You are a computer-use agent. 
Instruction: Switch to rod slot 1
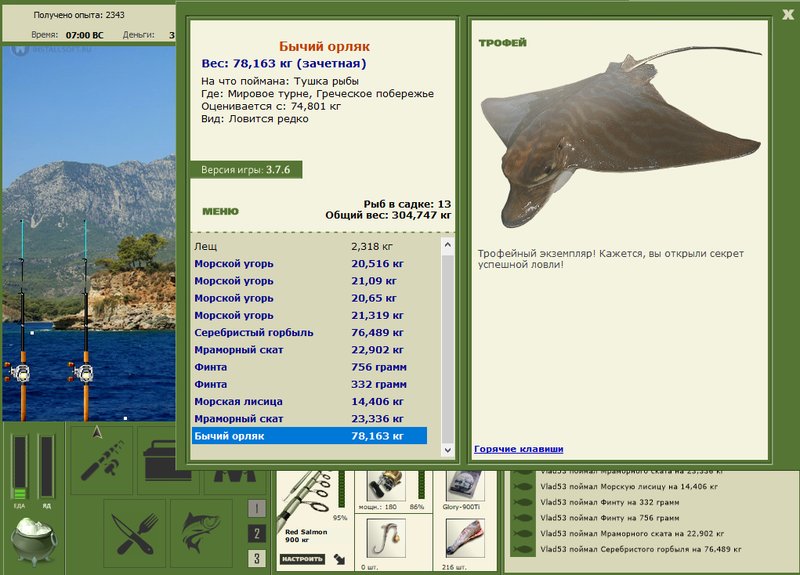(257, 508)
